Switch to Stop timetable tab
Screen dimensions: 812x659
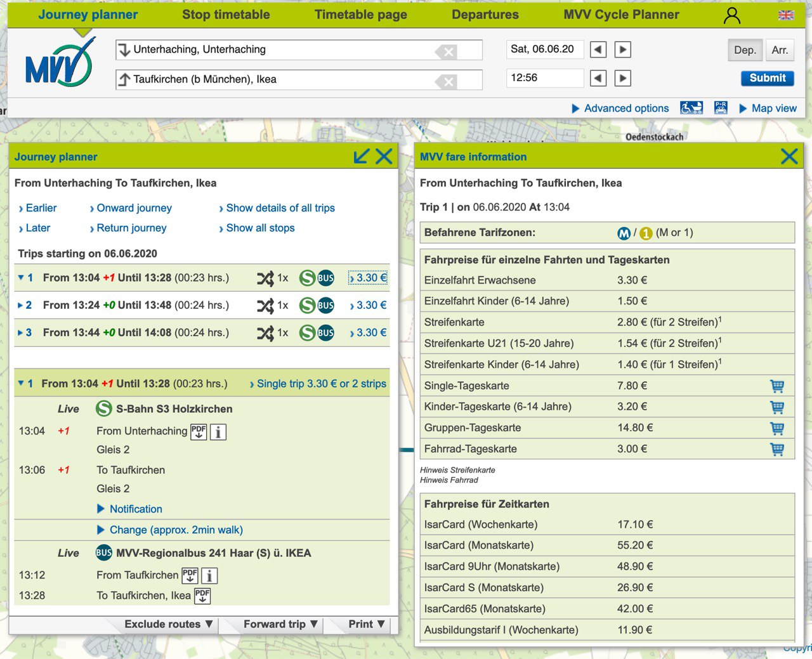coord(226,15)
